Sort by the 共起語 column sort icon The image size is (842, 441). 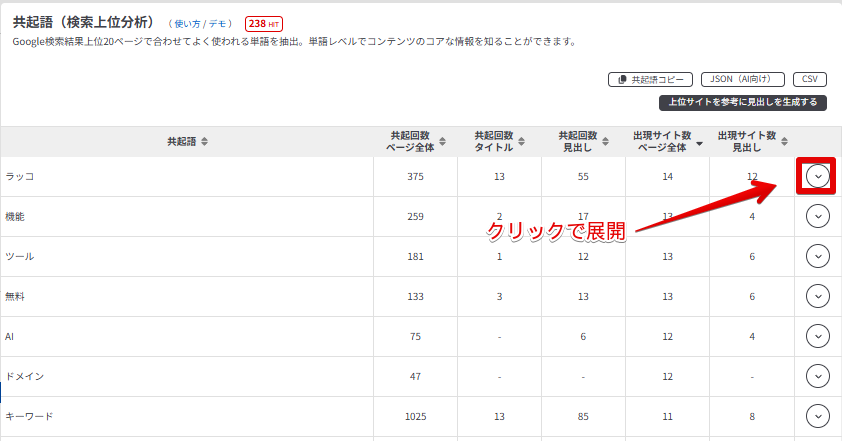point(205,142)
